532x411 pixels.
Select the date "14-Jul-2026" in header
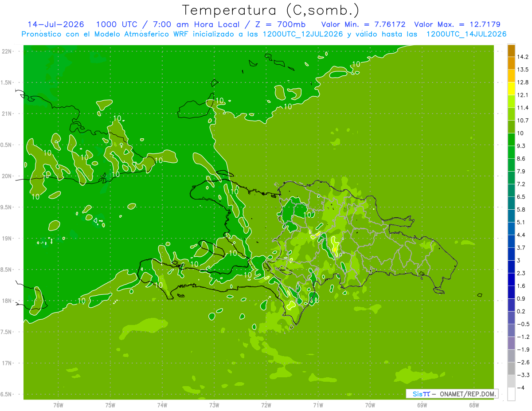[x=56, y=24]
